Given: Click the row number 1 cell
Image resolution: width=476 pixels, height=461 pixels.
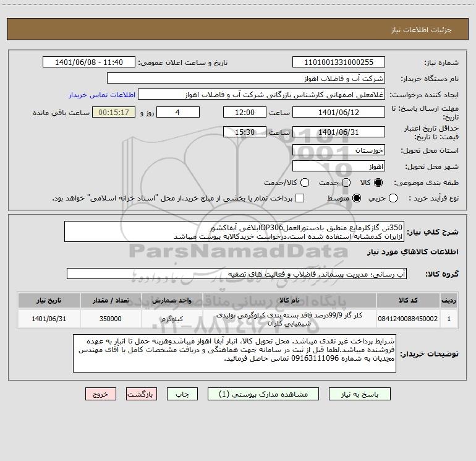Looking at the screenshot, I should pyautogui.click(x=449, y=319).
